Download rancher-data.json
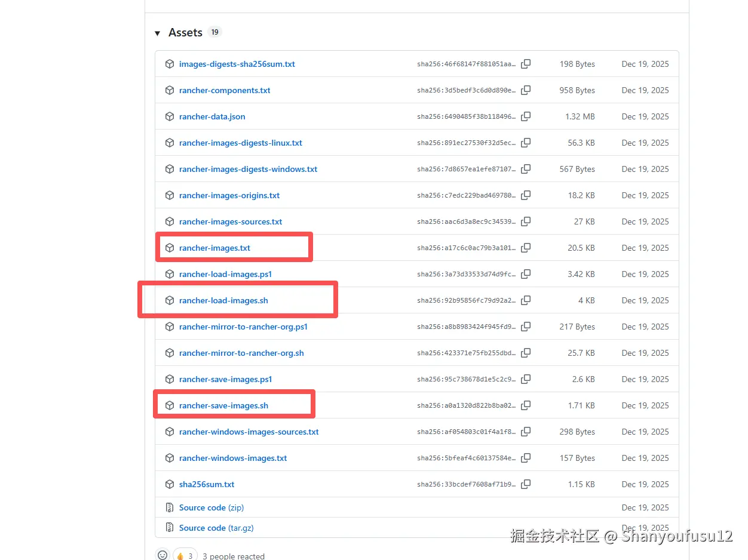The width and height of the screenshot is (748, 560). 212,116
